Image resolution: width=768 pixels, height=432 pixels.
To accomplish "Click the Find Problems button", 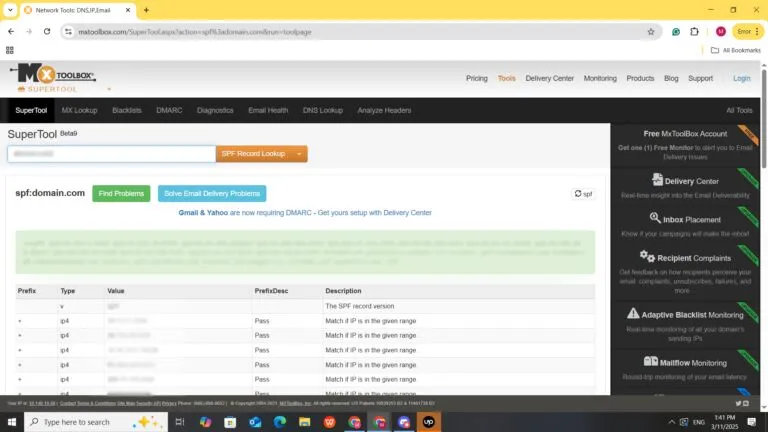I will 121,194.
